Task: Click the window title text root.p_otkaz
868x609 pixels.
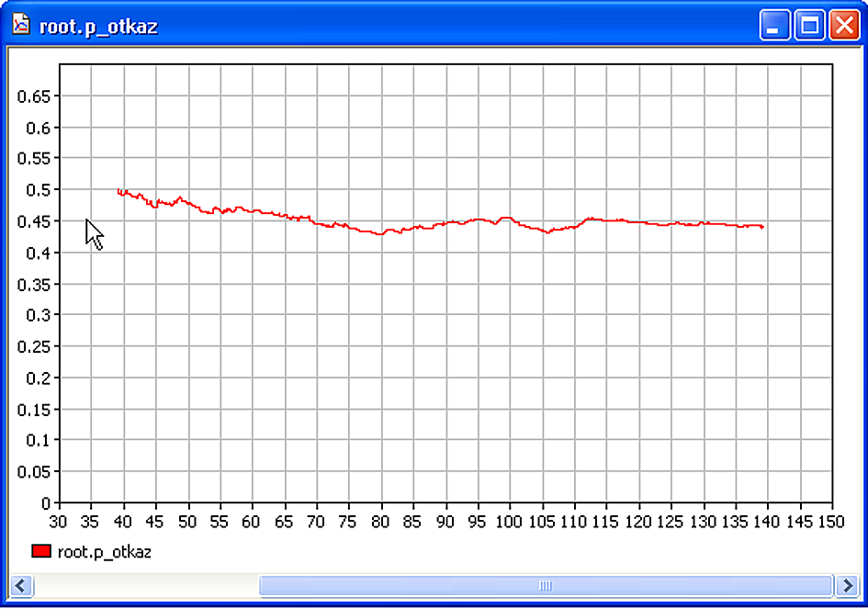Action: (x=98, y=27)
